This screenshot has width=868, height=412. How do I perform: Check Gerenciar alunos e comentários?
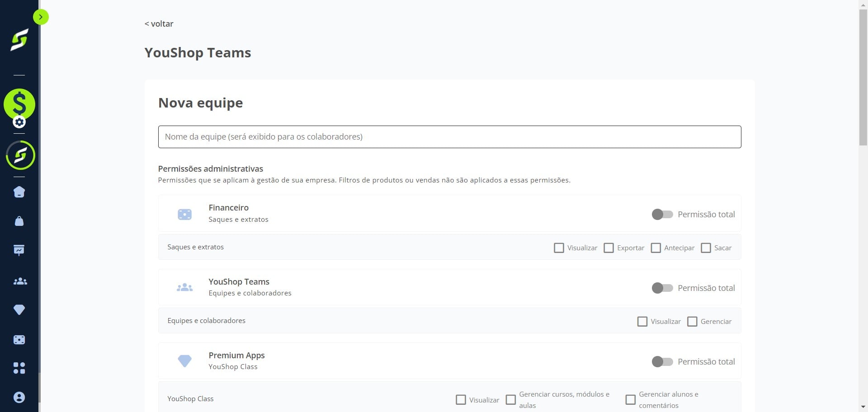[630, 400]
